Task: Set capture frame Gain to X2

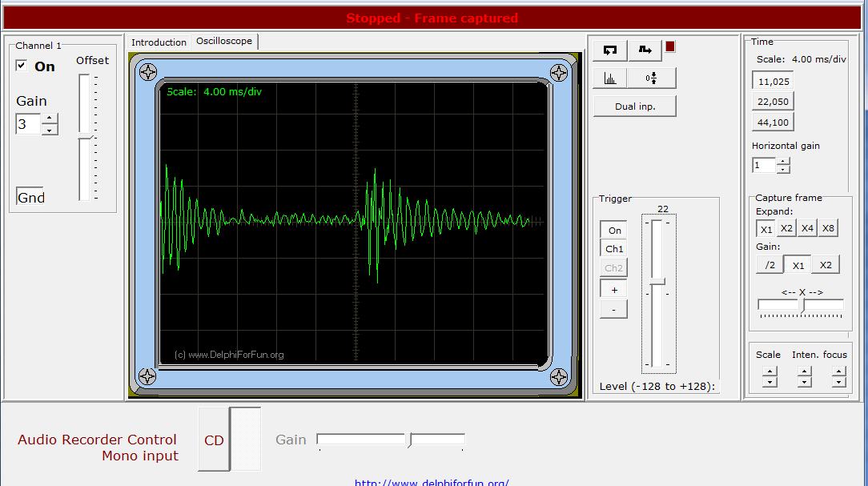Action: point(826,265)
